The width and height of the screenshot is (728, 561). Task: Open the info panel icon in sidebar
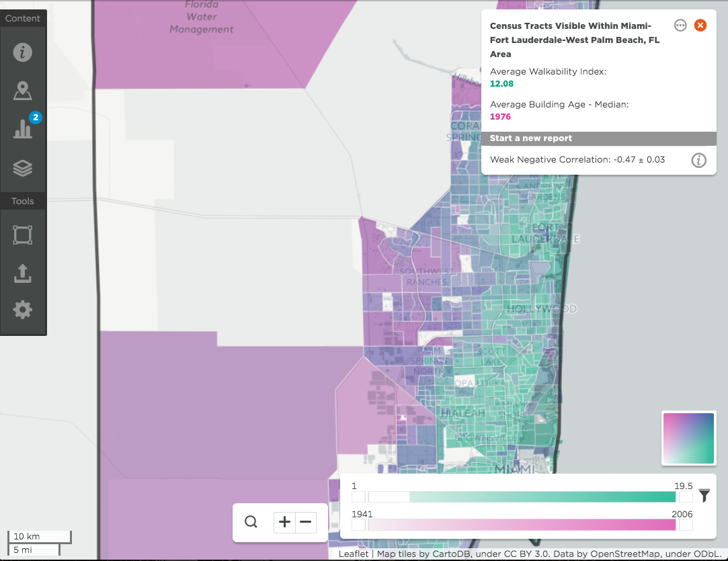coord(22,52)
